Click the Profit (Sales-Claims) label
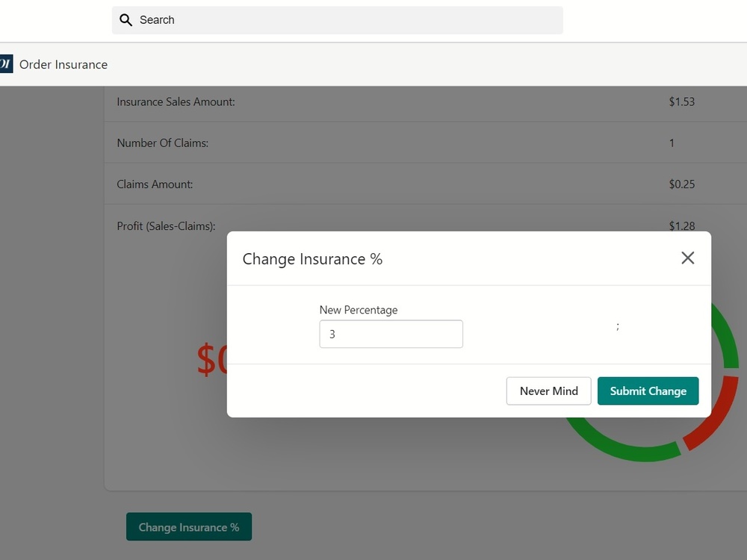Screen dimensions: 747x560 166,226
